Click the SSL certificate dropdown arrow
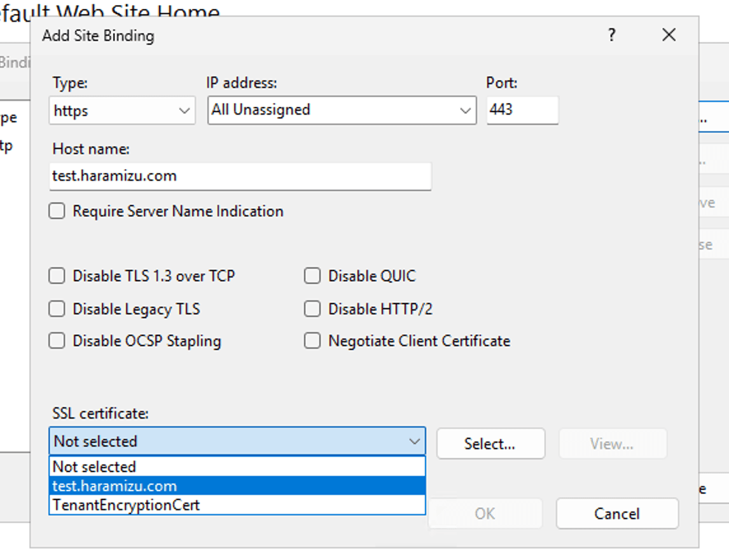 point(415,442)
